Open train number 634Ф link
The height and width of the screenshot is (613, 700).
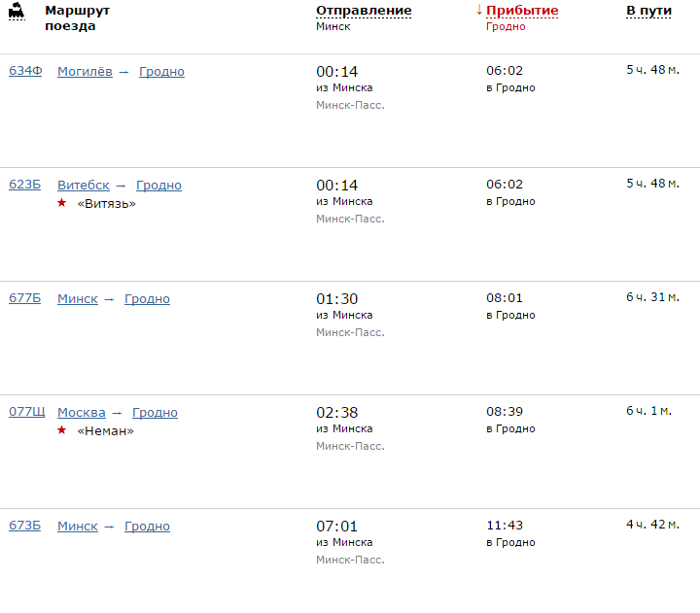[25, 72]
